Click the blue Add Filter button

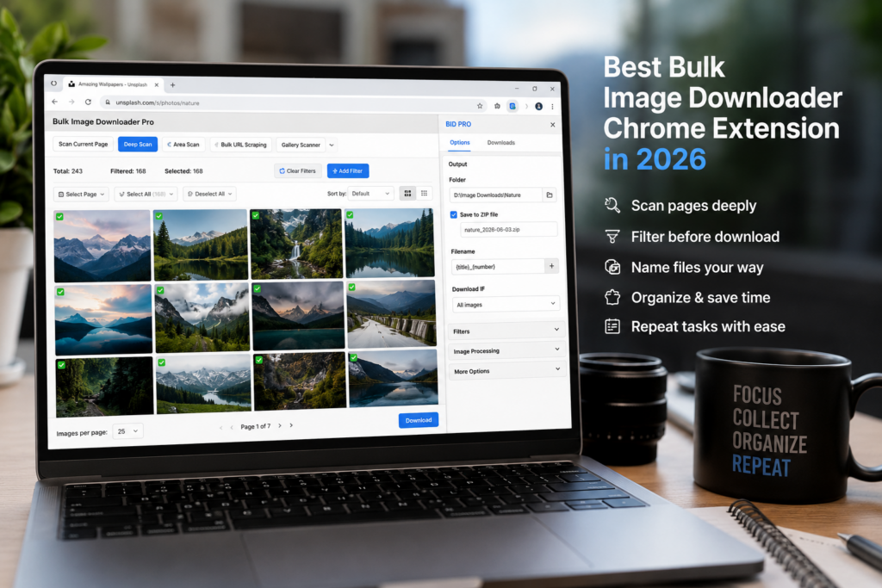pyautogui.click(x=348, y=171)
